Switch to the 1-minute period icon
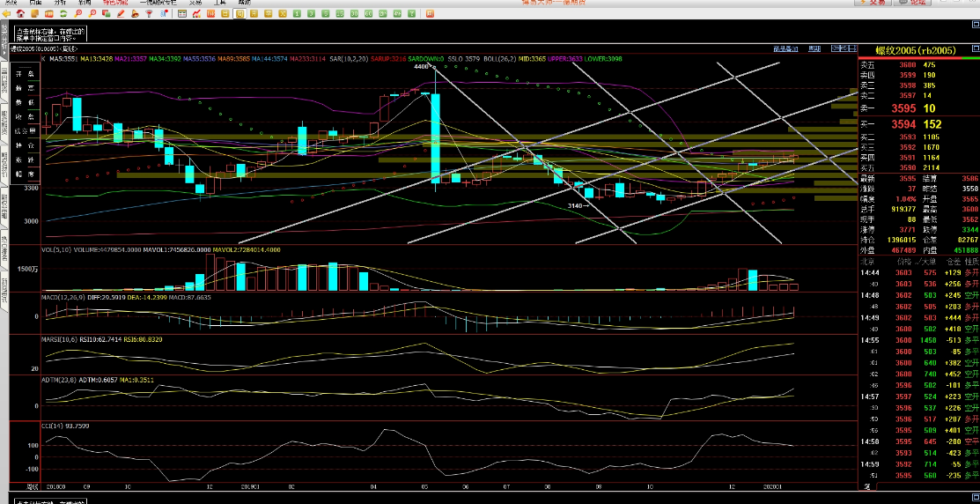 pos(297,13)
